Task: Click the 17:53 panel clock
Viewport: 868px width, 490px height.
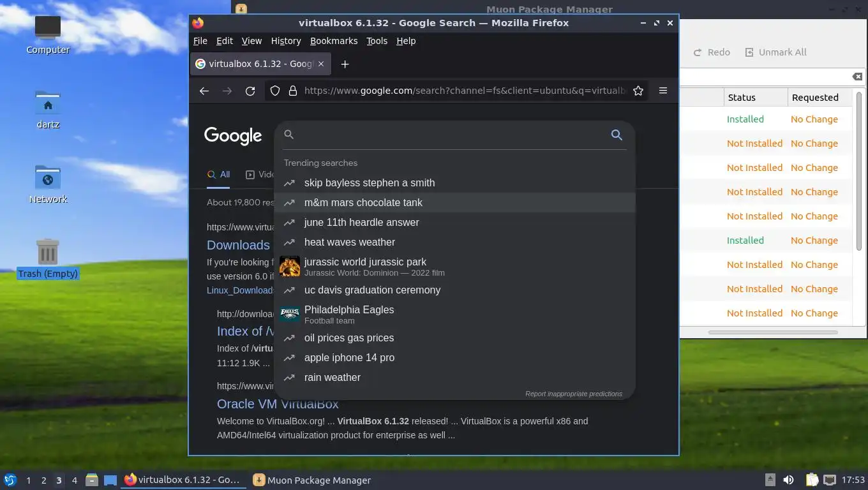Action: coord(853,480)
